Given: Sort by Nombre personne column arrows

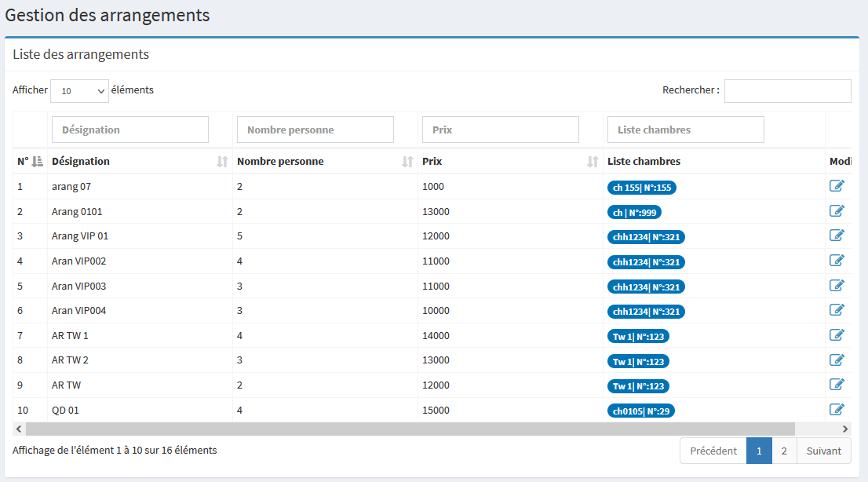Looking at the screenshot, I should (407, 162).
